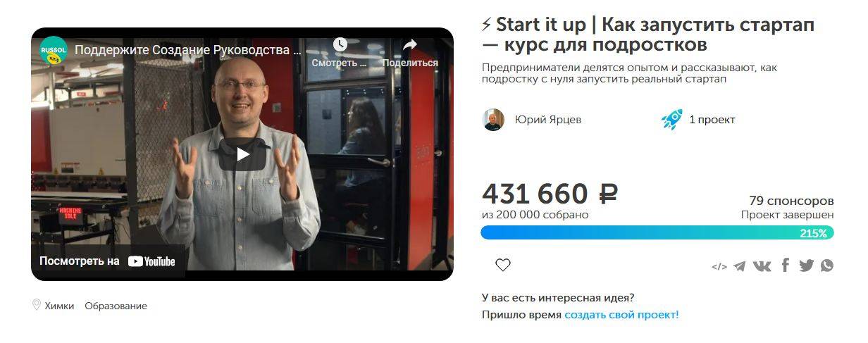Click the 215% funding progress bar
868x343 pixels.
tap(657, 232)
